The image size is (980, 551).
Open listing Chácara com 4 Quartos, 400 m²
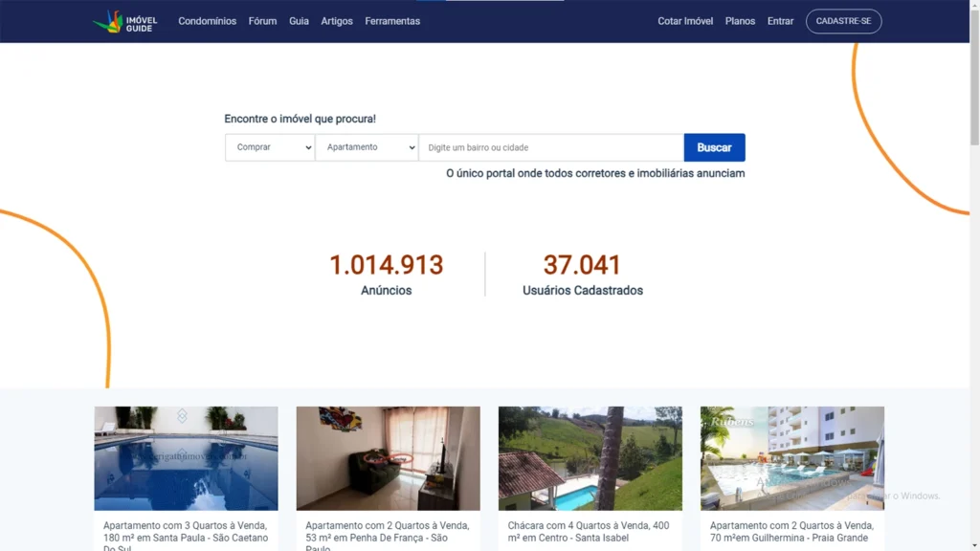(x=589, y=532)
